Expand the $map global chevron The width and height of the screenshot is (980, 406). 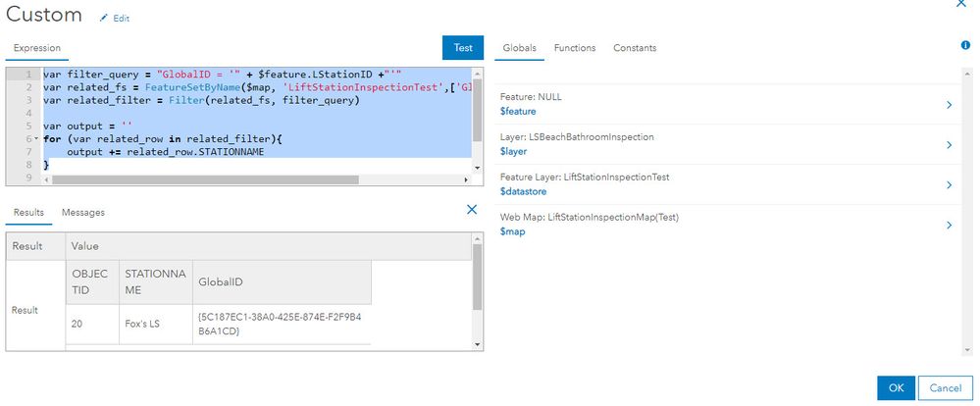949,226
